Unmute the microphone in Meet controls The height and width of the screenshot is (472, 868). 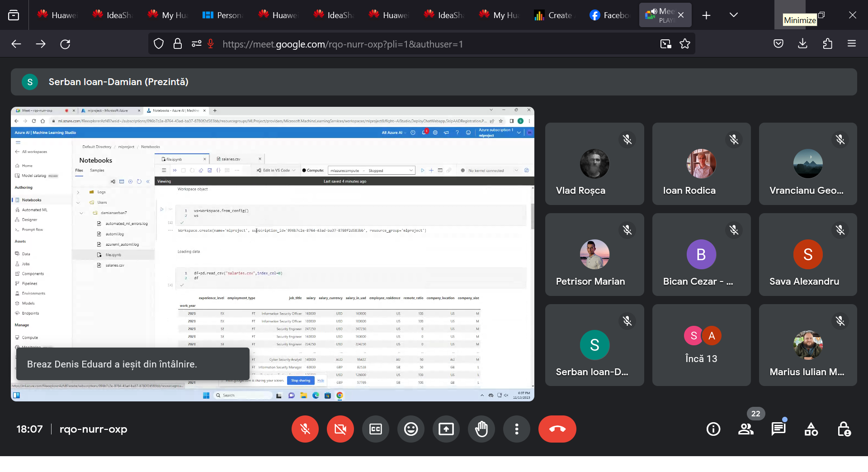(305, 429)
